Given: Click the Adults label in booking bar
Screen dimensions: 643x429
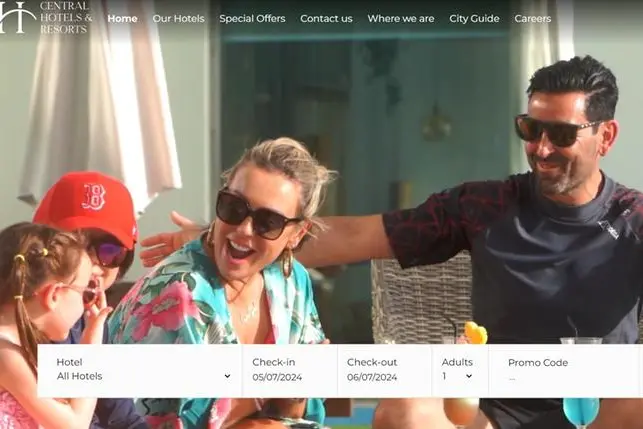Looking at the screenshot, I should (457, 362).
